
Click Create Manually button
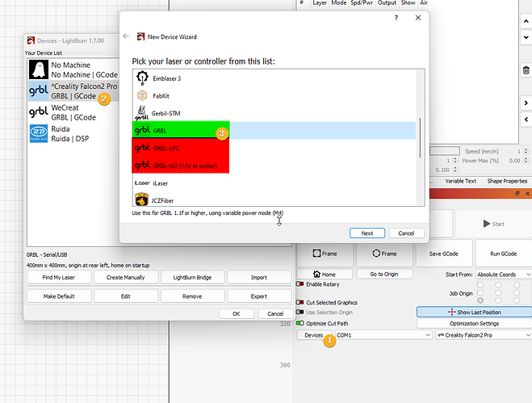click(126, 277)
